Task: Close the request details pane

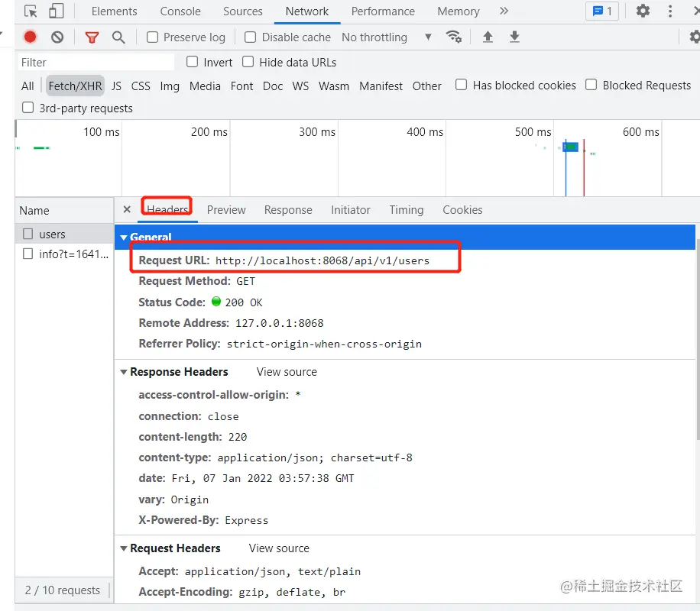Action: click(x=127, y=209)
